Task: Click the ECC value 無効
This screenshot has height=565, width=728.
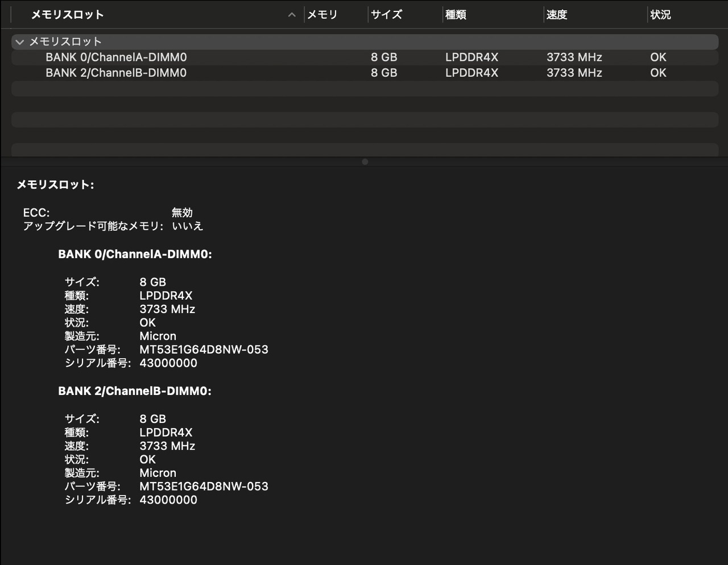Action: point(182,213)
